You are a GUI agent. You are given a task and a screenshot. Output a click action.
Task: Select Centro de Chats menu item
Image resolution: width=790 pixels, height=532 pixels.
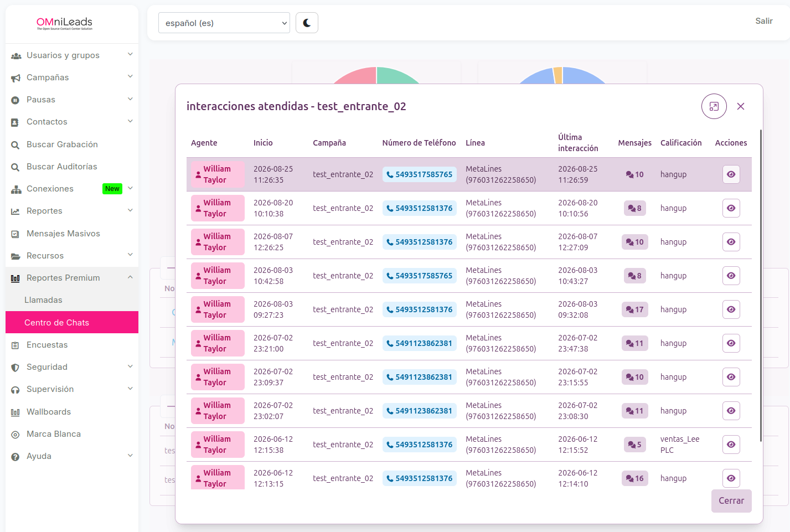point(72,322)
